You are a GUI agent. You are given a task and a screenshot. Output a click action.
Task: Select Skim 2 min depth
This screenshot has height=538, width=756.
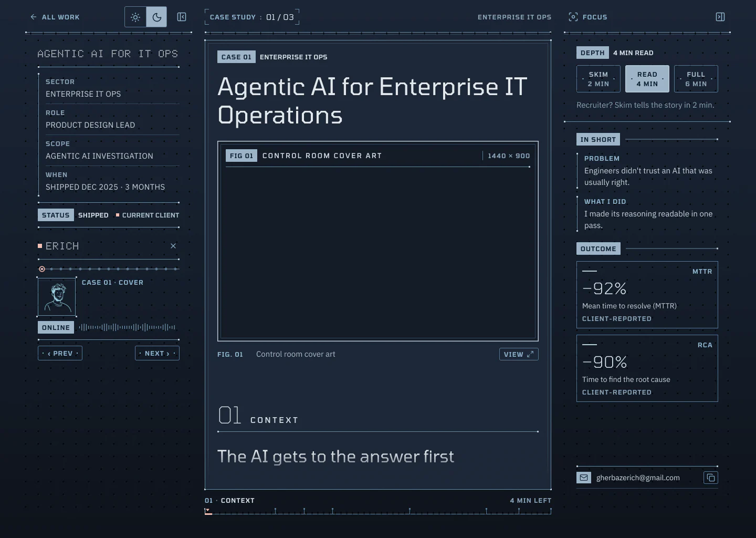tap(598, 79)
